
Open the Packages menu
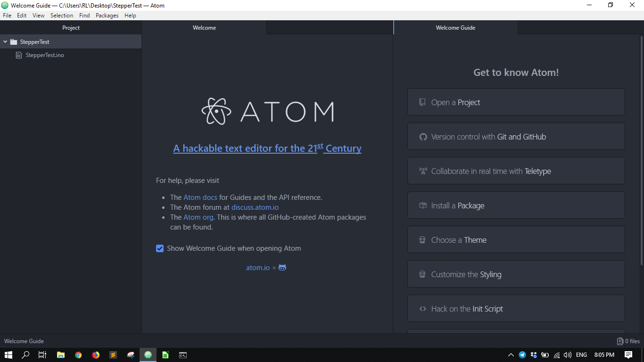point(107,16)
